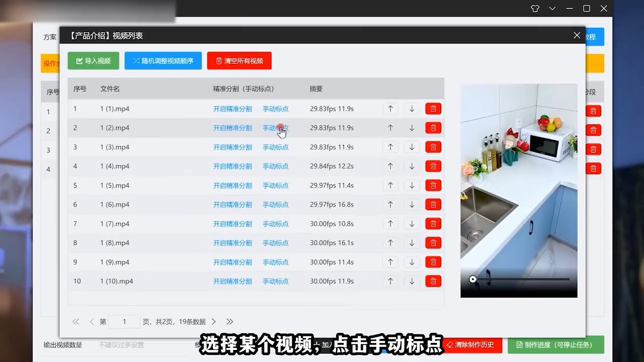Click summary 29.97fps 16.8s
Viewport: 644px width, 362px height.
coord(332,205)
